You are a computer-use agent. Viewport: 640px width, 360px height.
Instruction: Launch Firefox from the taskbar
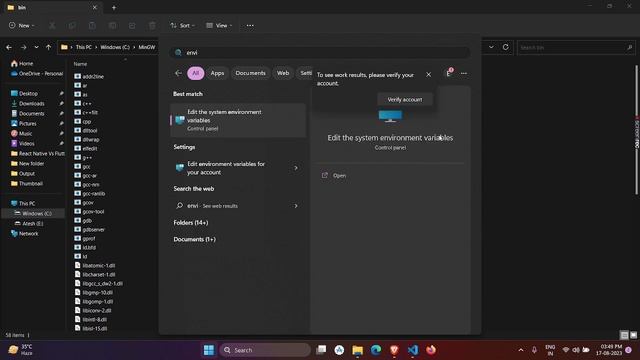(x=431, y=350)
